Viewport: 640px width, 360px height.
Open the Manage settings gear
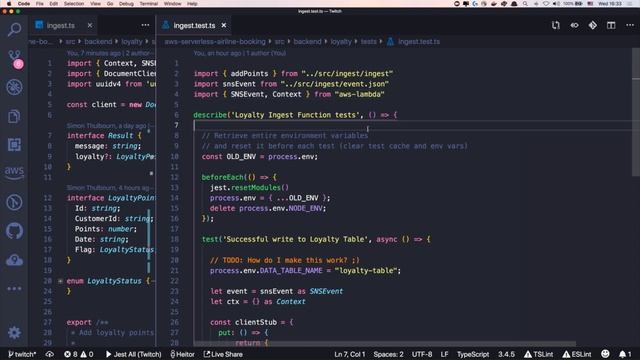coord(14,333)
